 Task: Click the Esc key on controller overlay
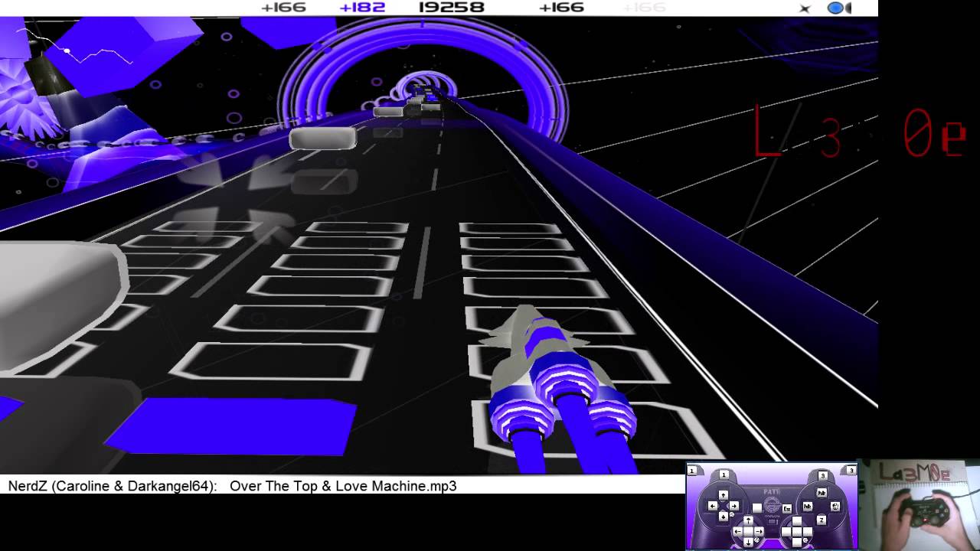coord(787,509)
